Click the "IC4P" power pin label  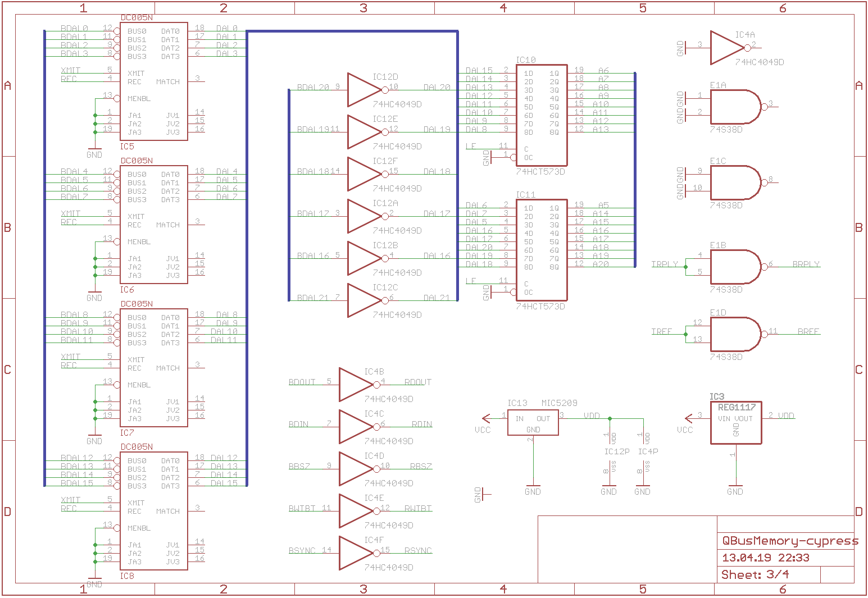pyautogui.click(x=648, y=451)
